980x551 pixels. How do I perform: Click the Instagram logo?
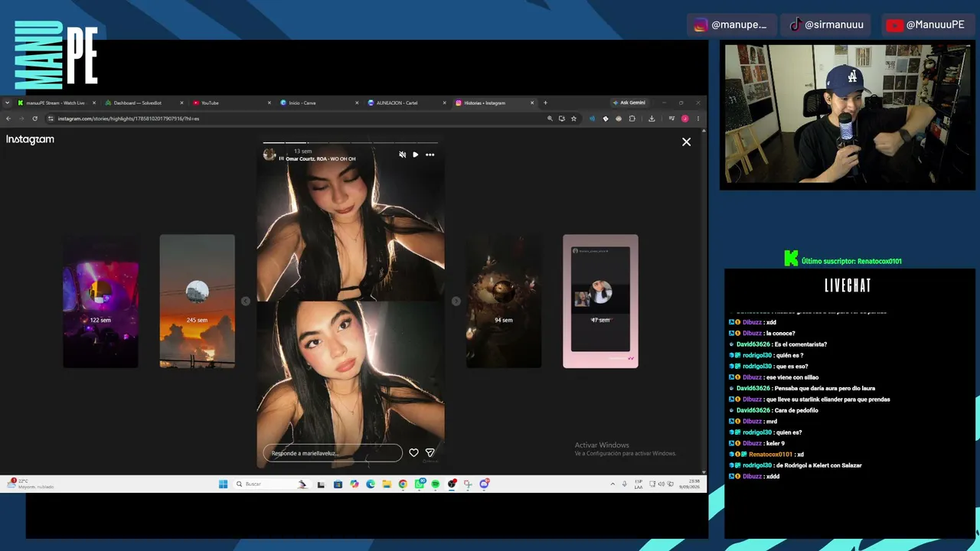click(x=30, y=139)
